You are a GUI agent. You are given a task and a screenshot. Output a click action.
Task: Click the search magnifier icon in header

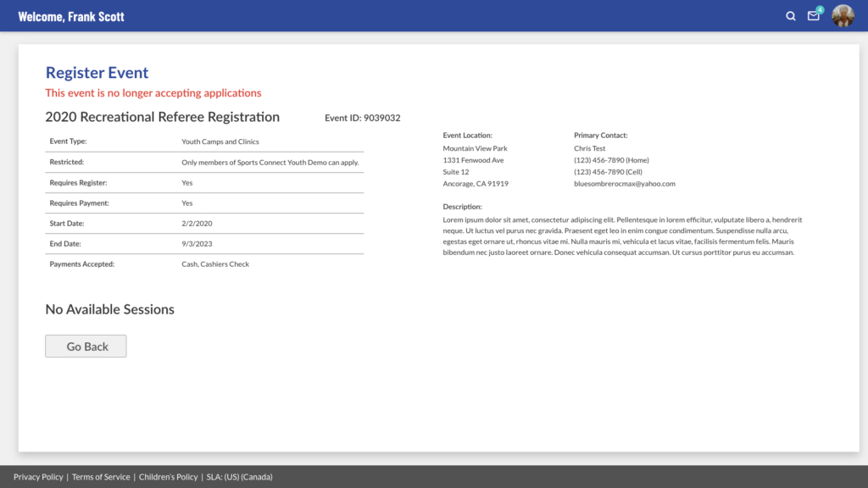coord(791,16)
